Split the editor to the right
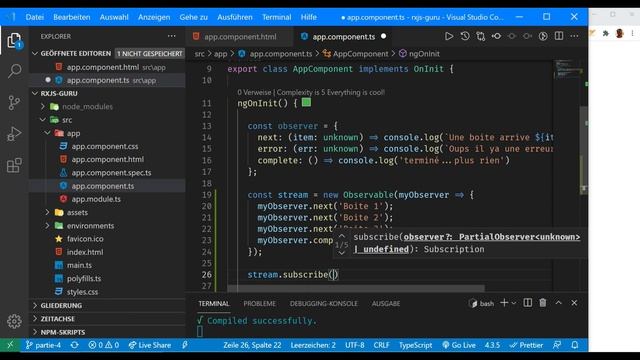The height and width of the screenshot is (360, 640). point(559,36)
